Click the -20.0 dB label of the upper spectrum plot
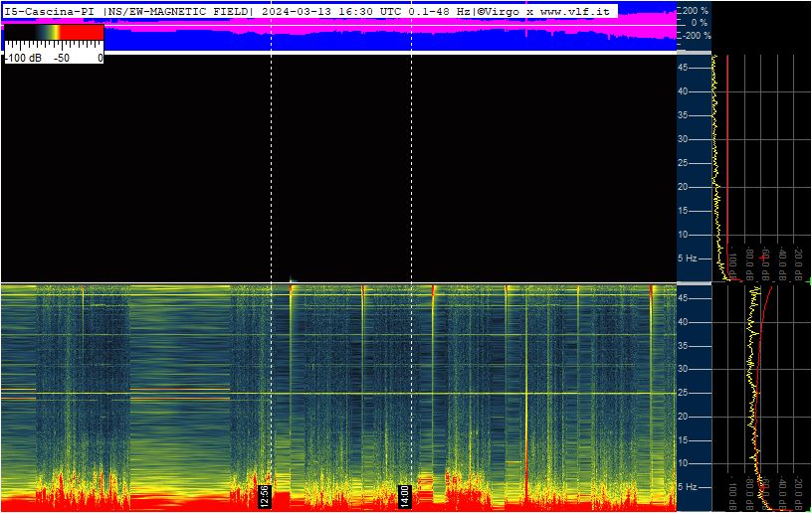Image resolution: width=812 pixels, height=513 pixels. 798,264
